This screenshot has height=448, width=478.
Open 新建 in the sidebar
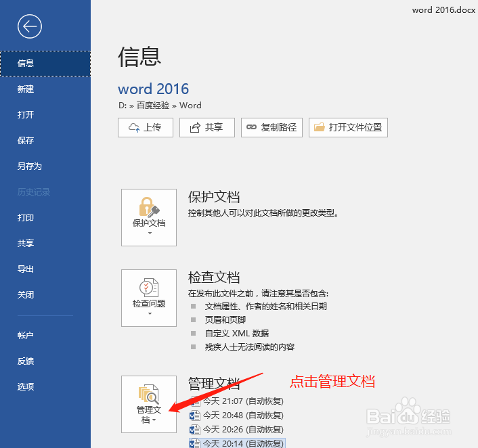tap(45, 89)
